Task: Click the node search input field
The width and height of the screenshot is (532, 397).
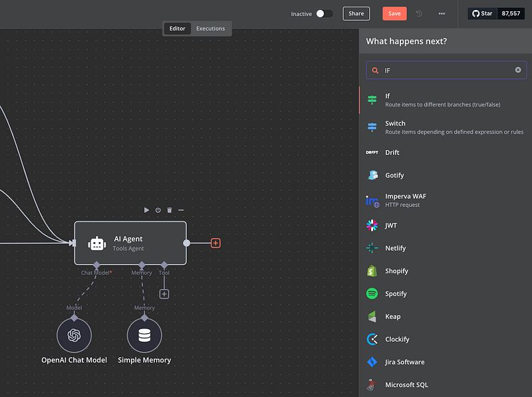Action: 446,70
